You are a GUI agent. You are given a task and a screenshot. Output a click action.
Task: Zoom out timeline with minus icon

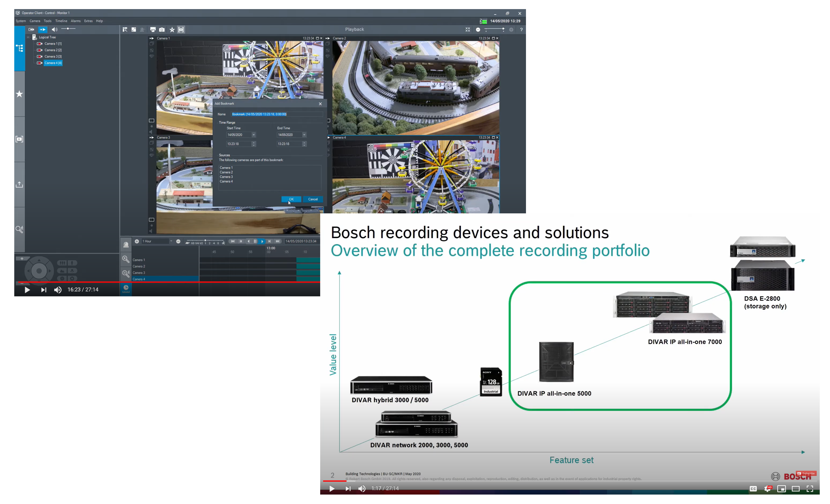178,241
